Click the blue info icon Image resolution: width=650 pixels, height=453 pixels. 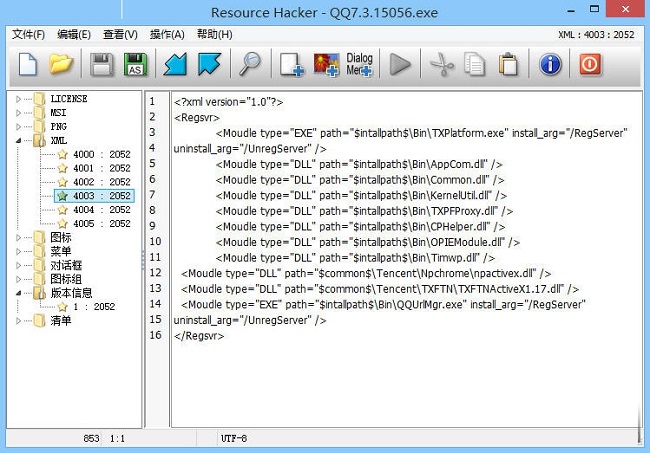click(x=550, y=65)
